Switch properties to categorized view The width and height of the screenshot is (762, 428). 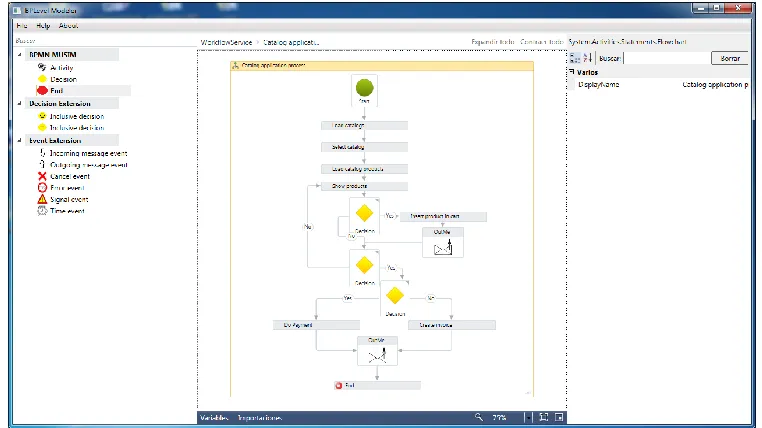pos(575,58)
